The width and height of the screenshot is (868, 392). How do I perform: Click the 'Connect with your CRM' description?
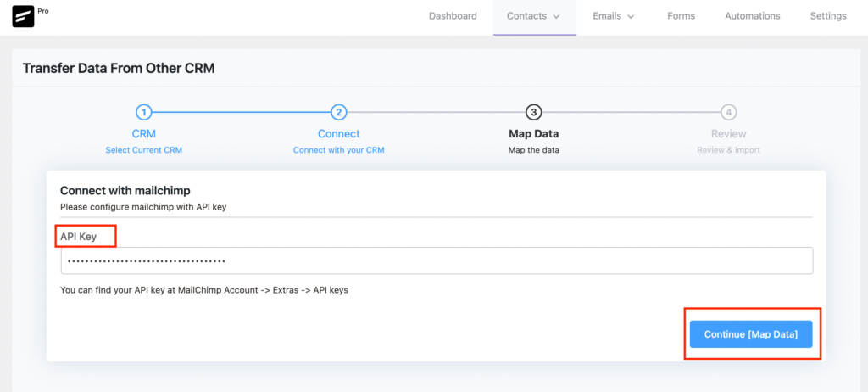(x=339, y=150)
